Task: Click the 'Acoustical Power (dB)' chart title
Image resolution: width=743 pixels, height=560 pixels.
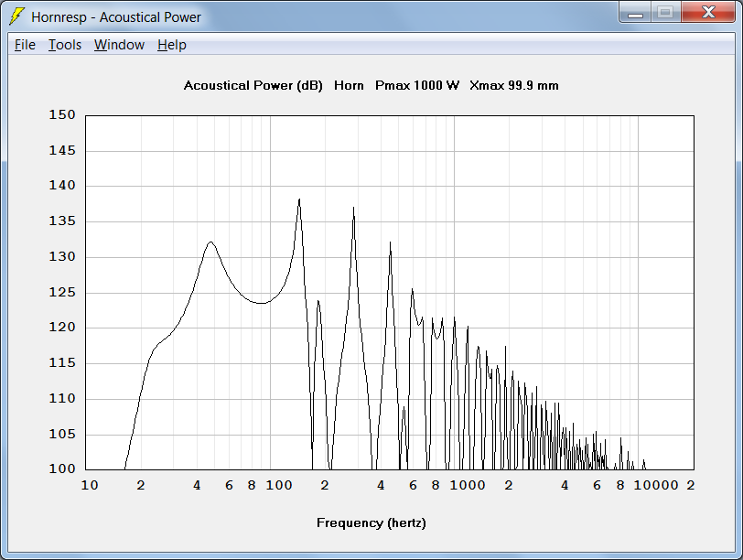Action: click(253, 86)
